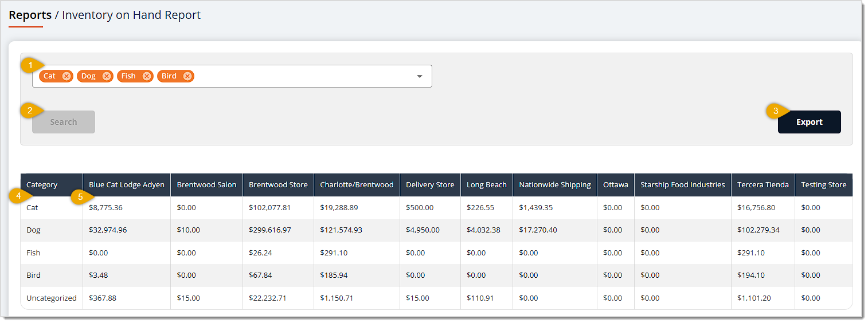This screenshot has width=868, height=323.
Task: Click the Fish chip label
Action: (128, 76)
